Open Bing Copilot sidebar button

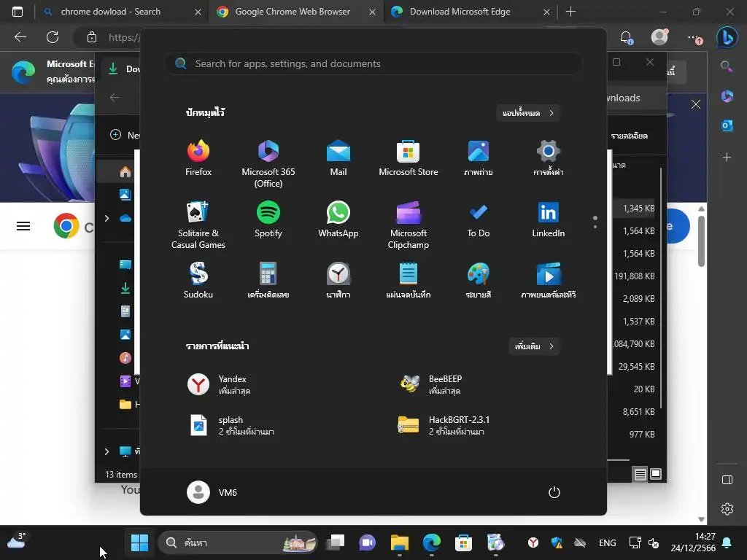point(727,37)
